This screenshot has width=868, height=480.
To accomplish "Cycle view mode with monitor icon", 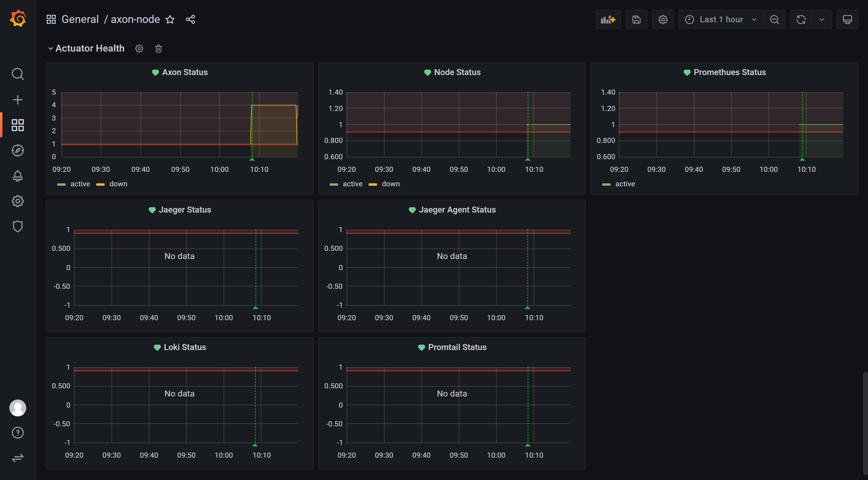I will tap(847, 20).
